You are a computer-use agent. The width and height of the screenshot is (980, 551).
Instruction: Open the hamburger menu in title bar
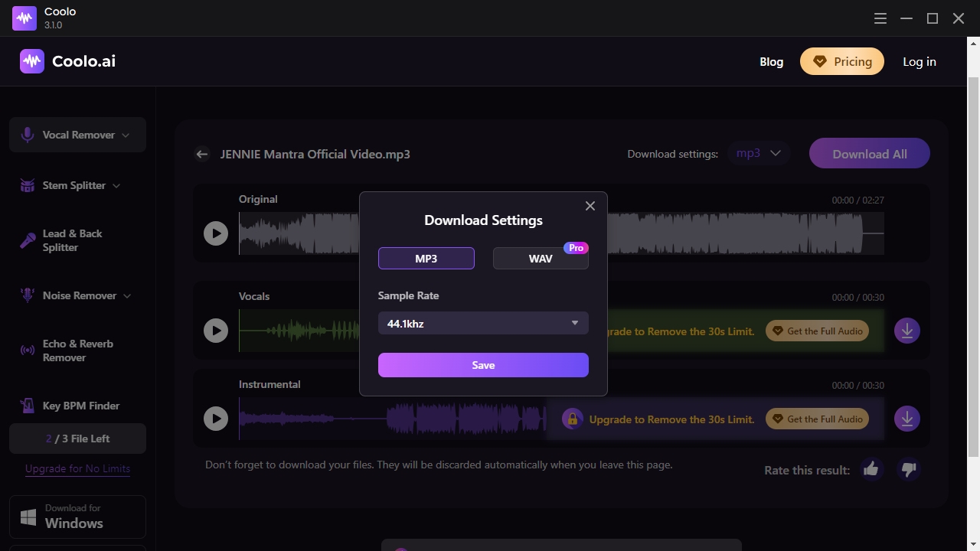[x=880, y=18]
